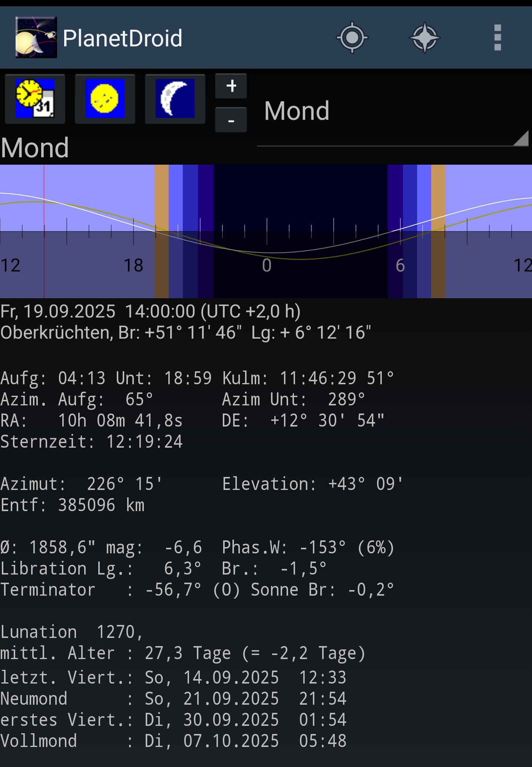
Task: Tap Elevation: +43° 09' value
Action: pyautogui.click(x=313, y=484)
